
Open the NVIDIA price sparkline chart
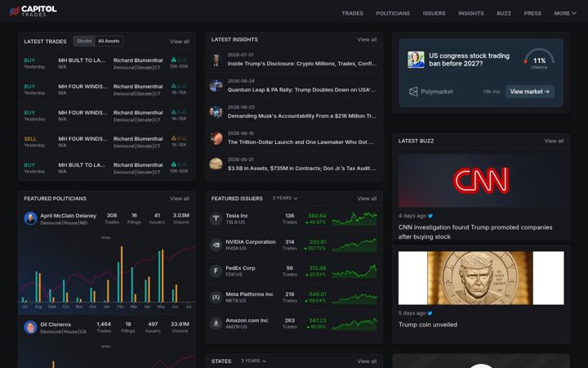coord(354,245)
